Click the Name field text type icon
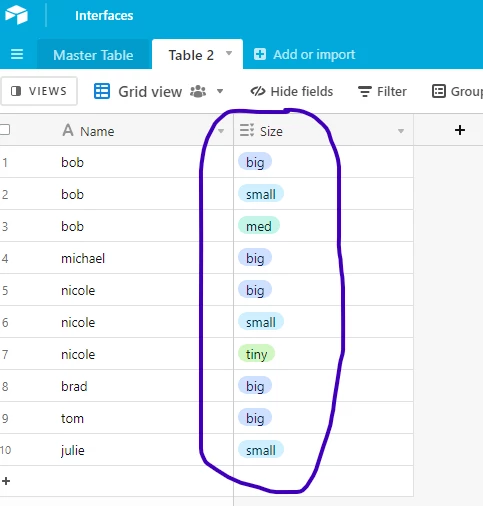The height and width of the screenshot is (506, 483). click(68, 130)
